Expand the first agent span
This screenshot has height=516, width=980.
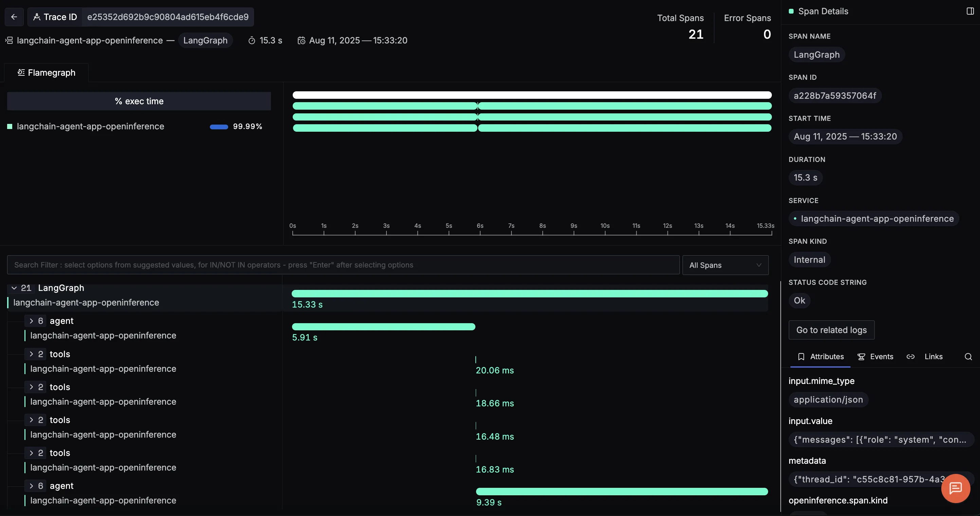coord(31,321)
